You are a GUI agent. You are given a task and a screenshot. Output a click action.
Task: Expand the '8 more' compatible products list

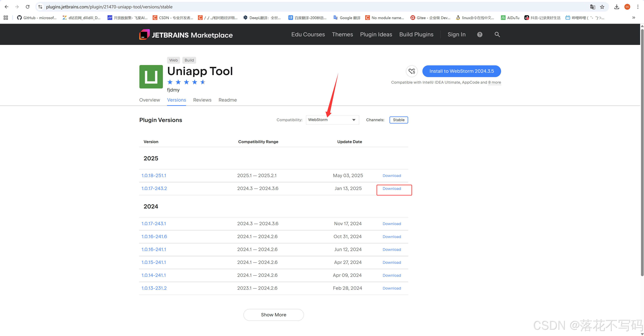click(x=494, y=82)
